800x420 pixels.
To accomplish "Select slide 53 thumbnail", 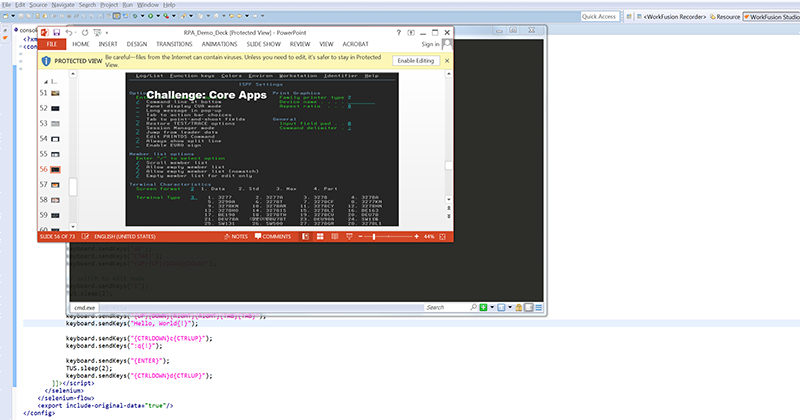I will (x=55, y=123).
